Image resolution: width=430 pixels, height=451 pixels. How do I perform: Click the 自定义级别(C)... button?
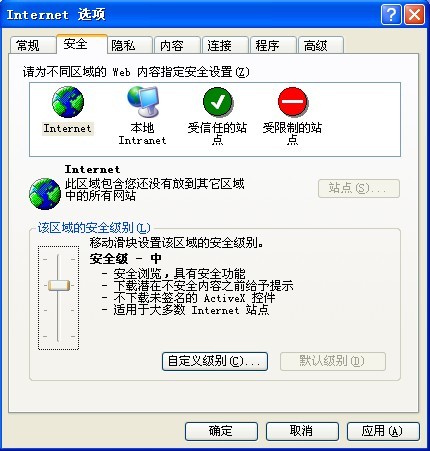point(215,361)
